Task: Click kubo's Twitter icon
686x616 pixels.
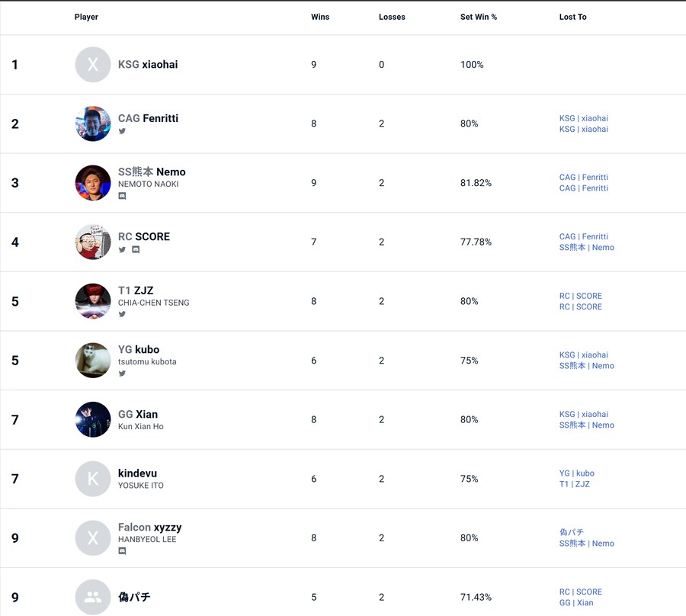Action: 122,374
